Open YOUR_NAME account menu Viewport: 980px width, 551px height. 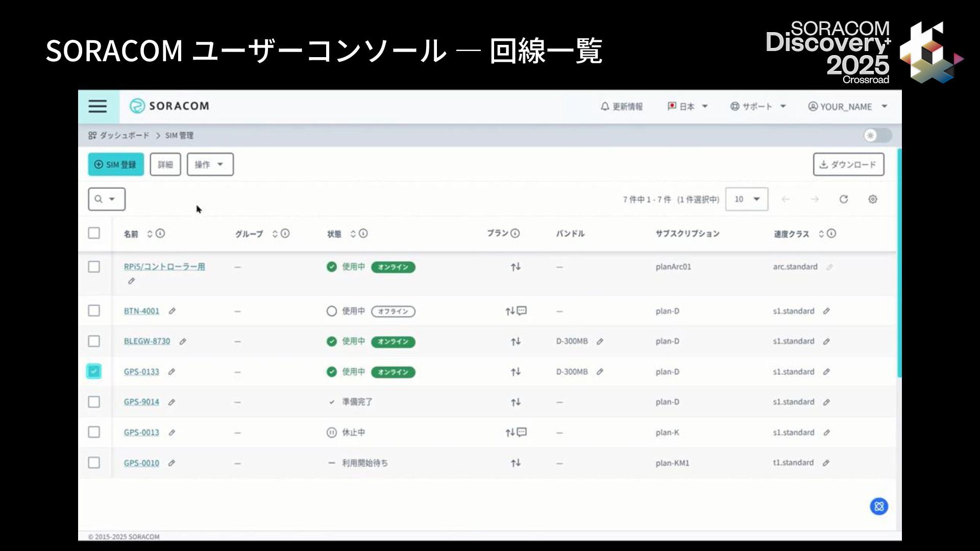click(848, 107)
